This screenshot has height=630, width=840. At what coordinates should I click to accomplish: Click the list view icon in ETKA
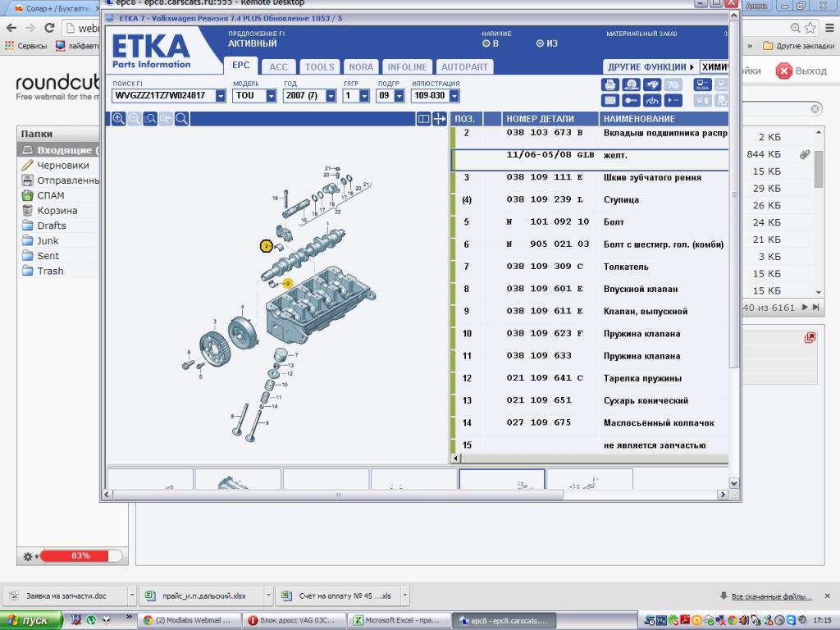point(609,100)
